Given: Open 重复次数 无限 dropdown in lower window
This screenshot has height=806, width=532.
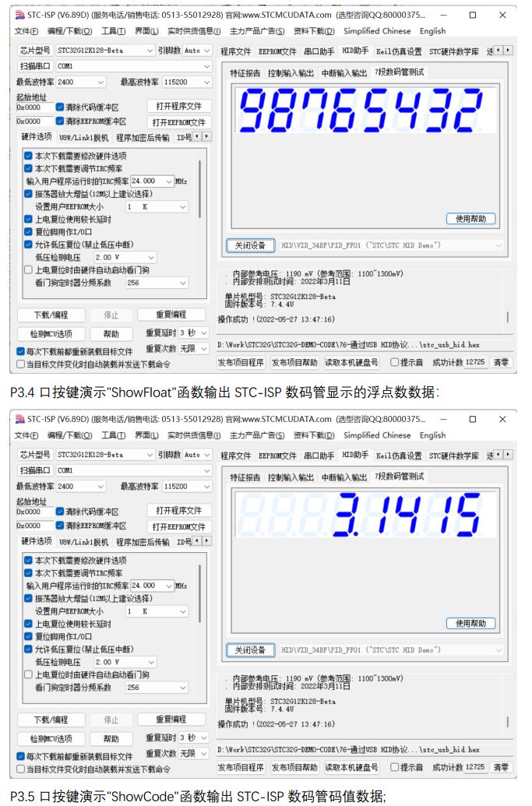Looking at the screenshot, I should pos(192,753).
